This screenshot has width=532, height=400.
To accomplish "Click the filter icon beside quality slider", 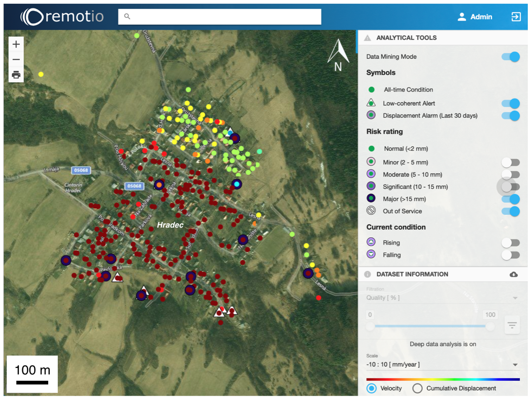I will (512, 325).
